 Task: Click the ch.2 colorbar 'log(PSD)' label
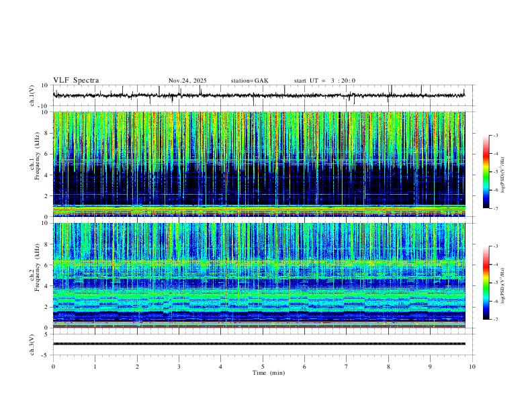coord(502,285)
